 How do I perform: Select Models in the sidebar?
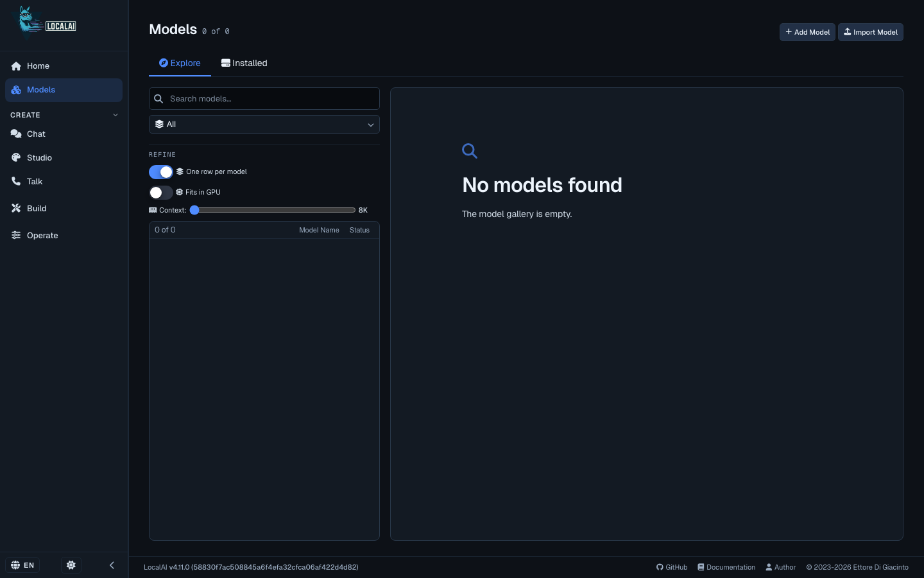[x=64, y=90]
